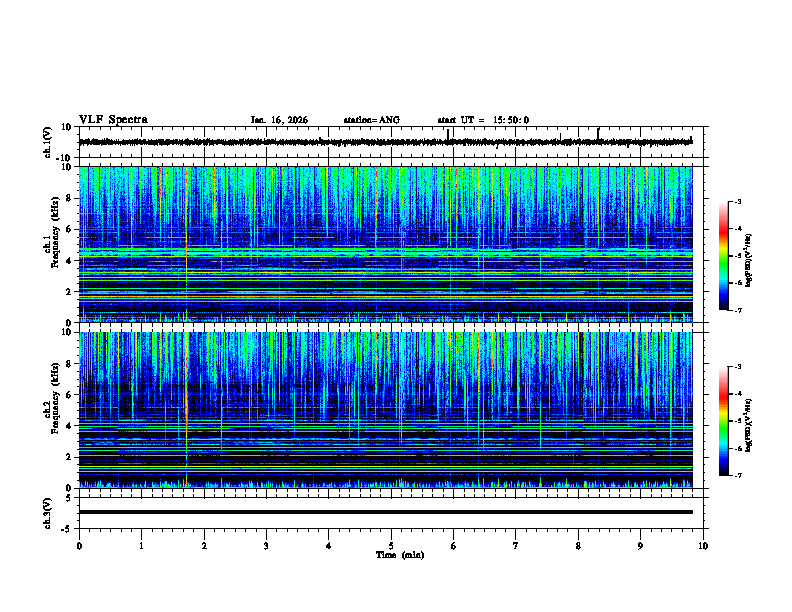Click the "VLF Spectra" plot title
This screenshot has height=612, width=792.
[113, 120]
